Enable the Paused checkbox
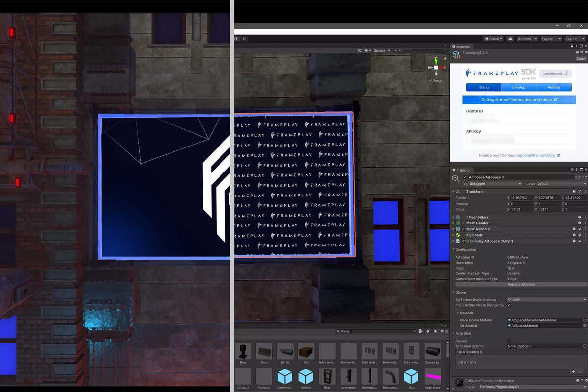The width and height of the screenshot is (588, 392). (509, 341)
